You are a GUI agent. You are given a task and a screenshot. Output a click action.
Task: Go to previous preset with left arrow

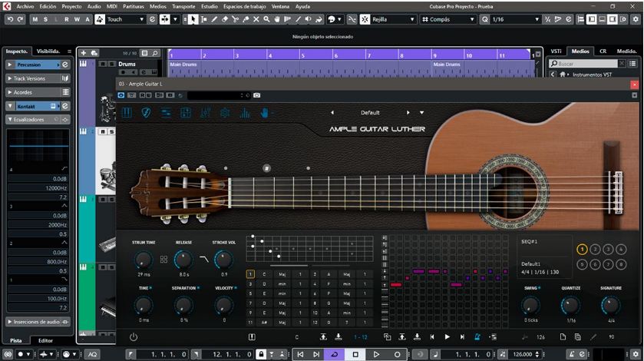point(332,113)
